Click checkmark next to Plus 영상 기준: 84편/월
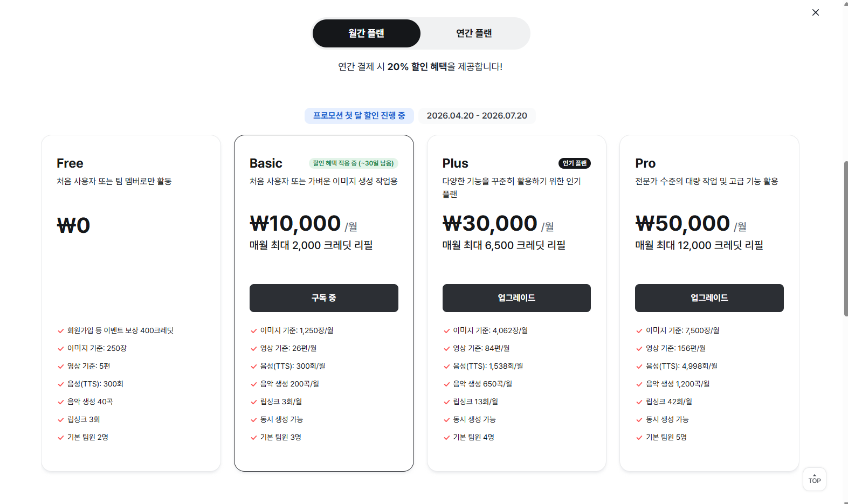The width and height of the screenshot is (848, 504). pyautogui.click(x=447, y=349)
